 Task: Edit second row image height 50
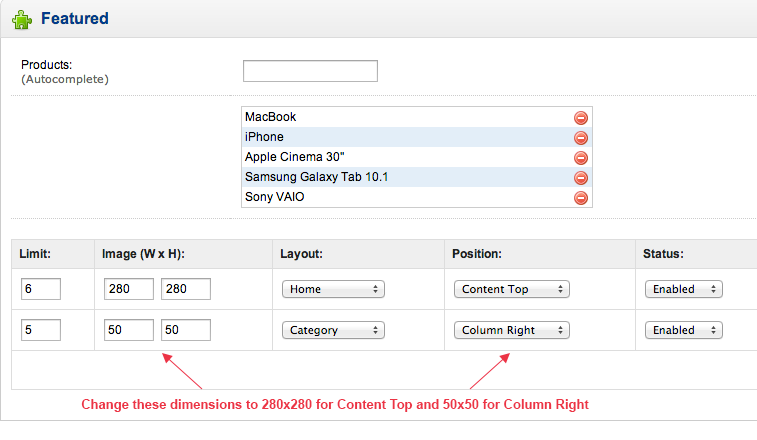(x=186, y=330)
